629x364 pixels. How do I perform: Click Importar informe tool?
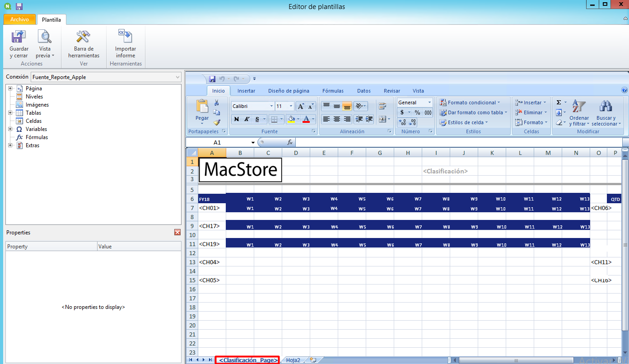click(125, 44)
